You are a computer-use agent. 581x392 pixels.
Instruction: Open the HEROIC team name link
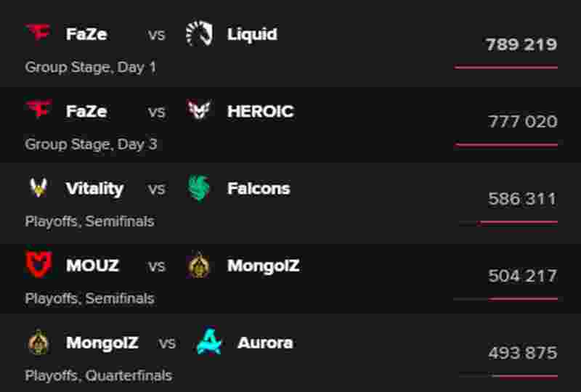(x=261, y=111)
